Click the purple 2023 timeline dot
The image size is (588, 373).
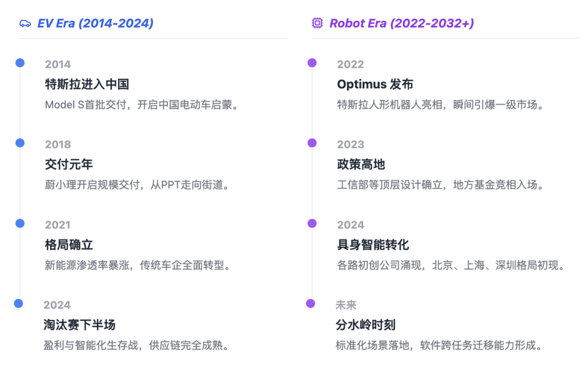[x=312, y=143]
